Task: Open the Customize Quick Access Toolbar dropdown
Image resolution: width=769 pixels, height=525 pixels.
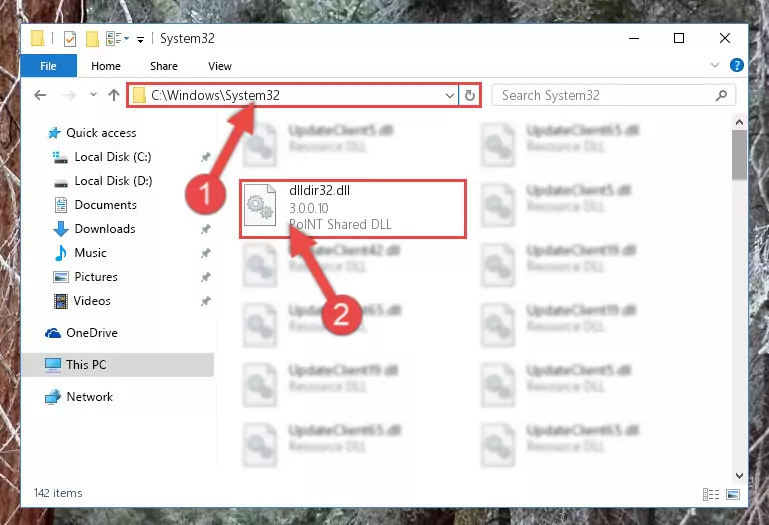Action: tap(141, 39)
